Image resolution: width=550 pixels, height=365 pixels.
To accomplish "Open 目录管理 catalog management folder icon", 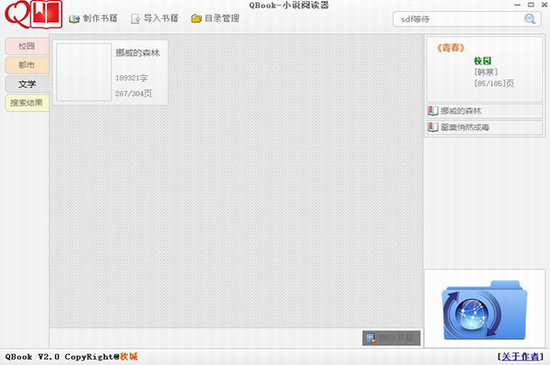I will (196, 19).
